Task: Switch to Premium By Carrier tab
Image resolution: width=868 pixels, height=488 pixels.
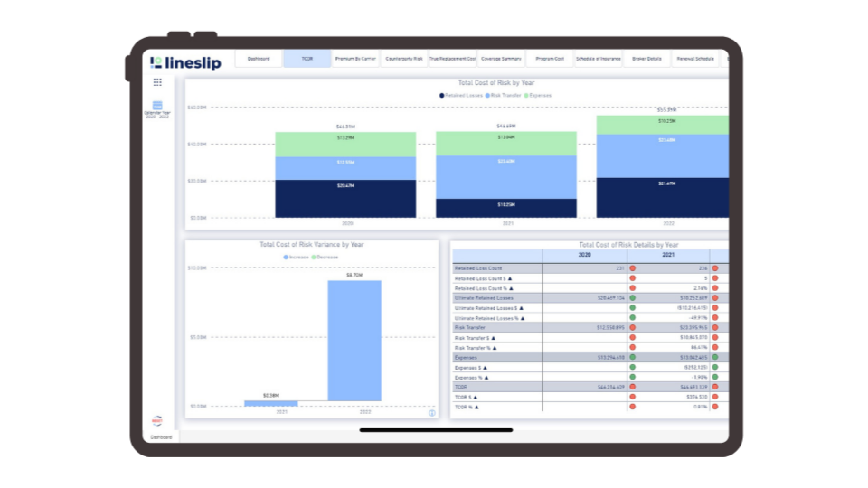Action: coord(355,59)
